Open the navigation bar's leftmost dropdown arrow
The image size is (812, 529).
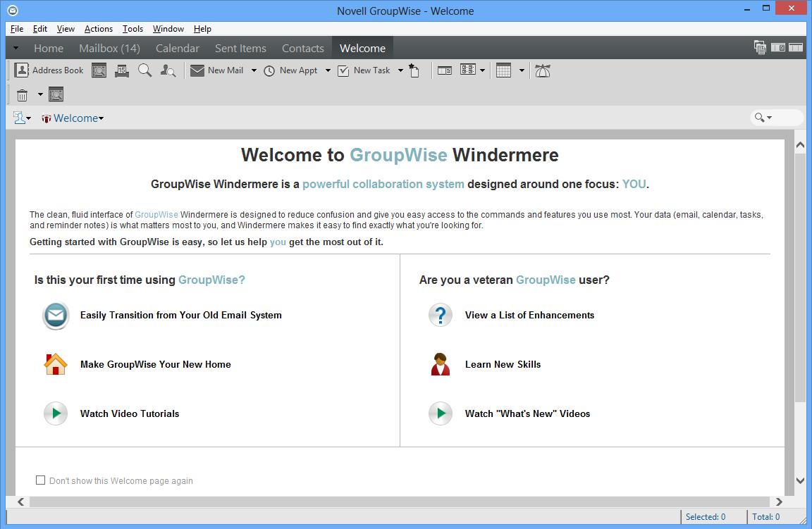tap(16, 48)
